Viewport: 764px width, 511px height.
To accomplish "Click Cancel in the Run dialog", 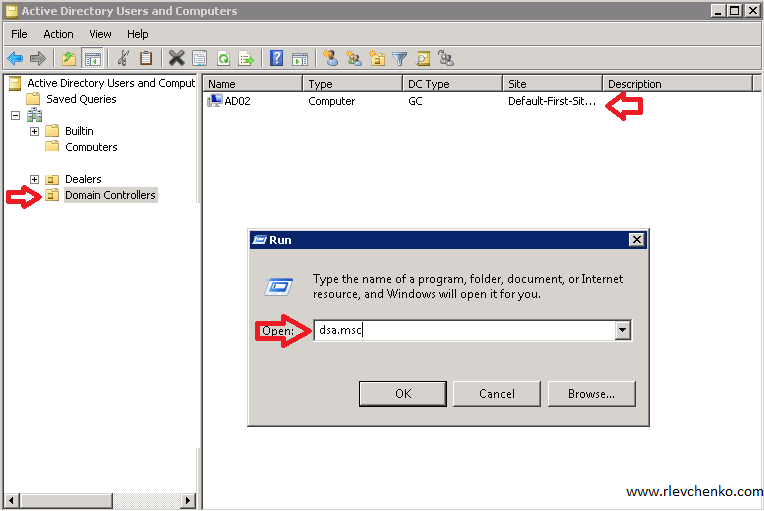I will pos(497,394).
